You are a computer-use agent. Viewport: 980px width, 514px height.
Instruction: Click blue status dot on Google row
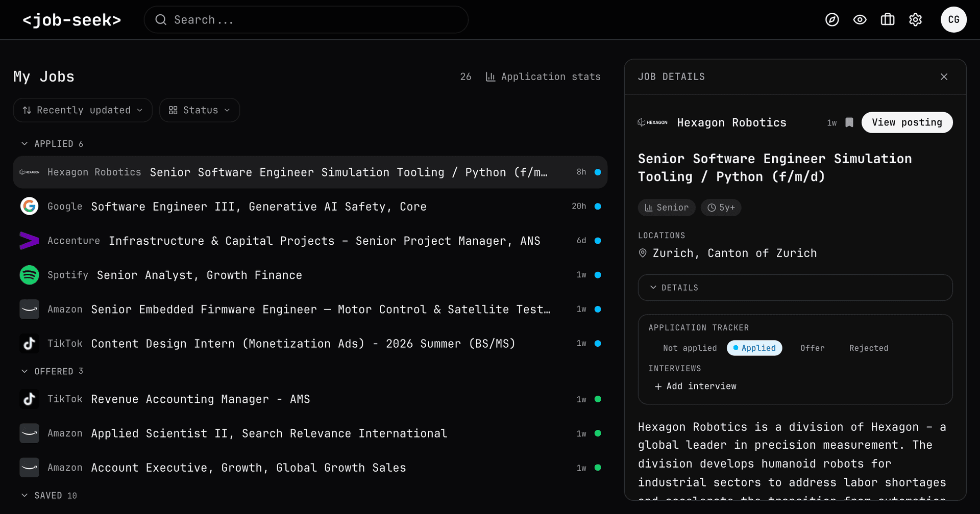[598, 206]
